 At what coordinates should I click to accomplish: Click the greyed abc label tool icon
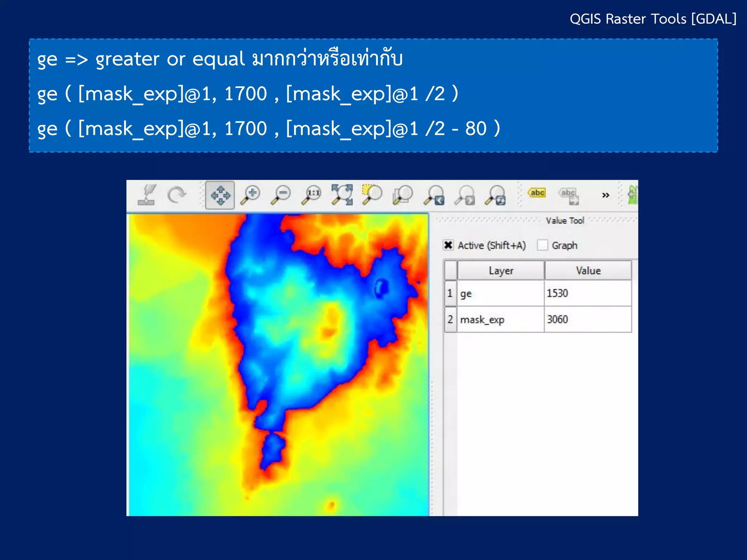coord(569,196)
